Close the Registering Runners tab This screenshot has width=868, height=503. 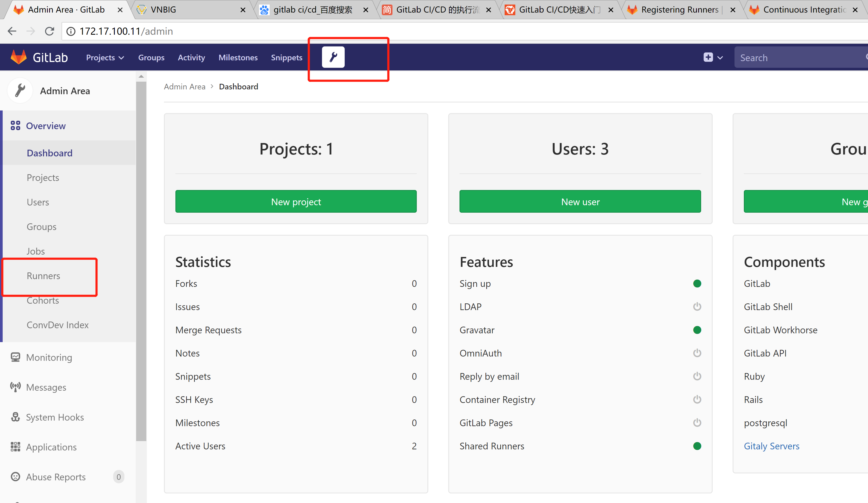[733, 10]
